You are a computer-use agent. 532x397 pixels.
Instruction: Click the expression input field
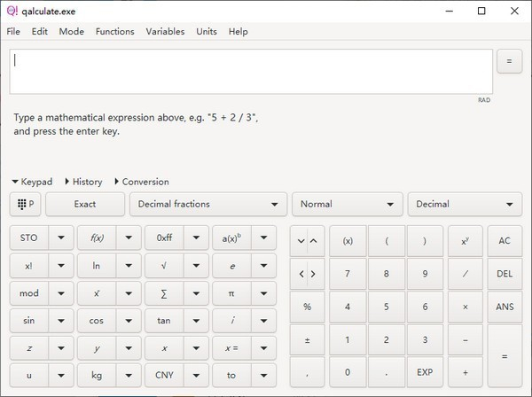tap(251, 71)
